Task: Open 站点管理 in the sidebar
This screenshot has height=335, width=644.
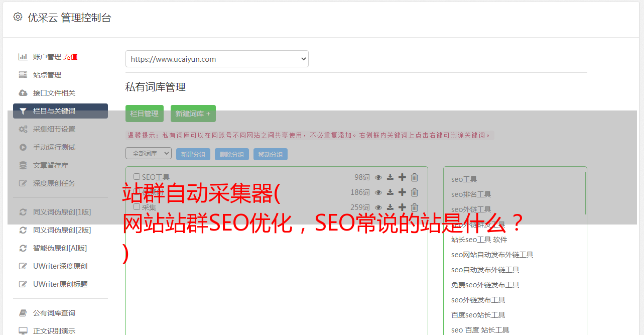Action: click(47, 75)
